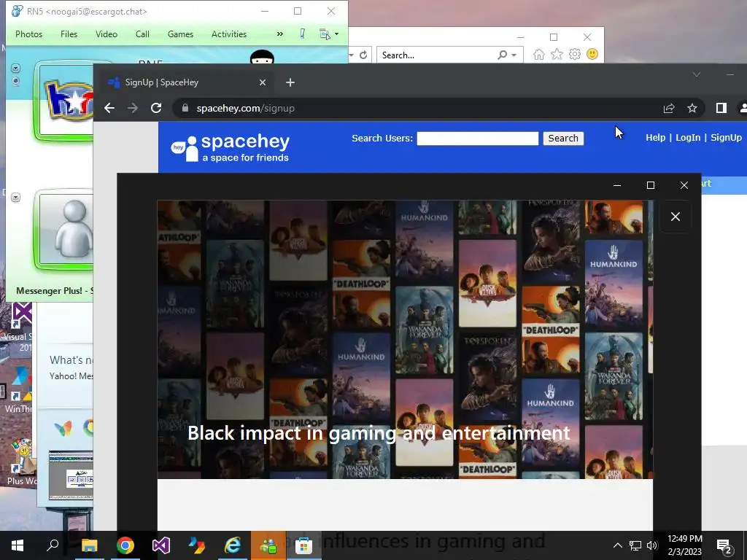Go forward in Chrome

click(133, 108)
